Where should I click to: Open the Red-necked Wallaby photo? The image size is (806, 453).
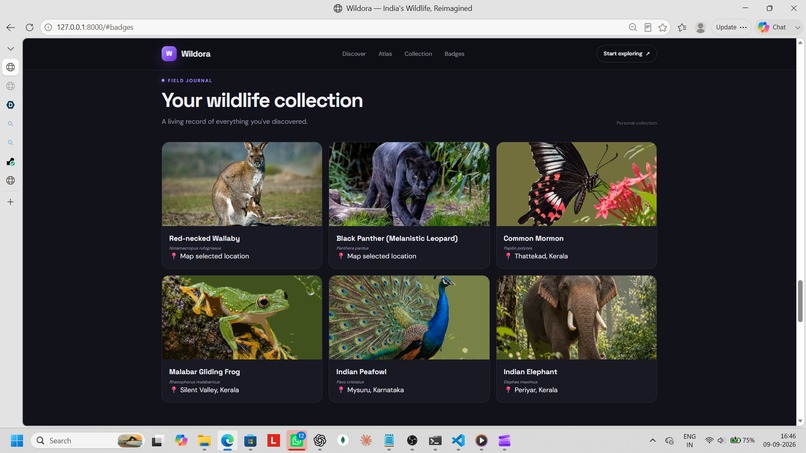(242, 184)
